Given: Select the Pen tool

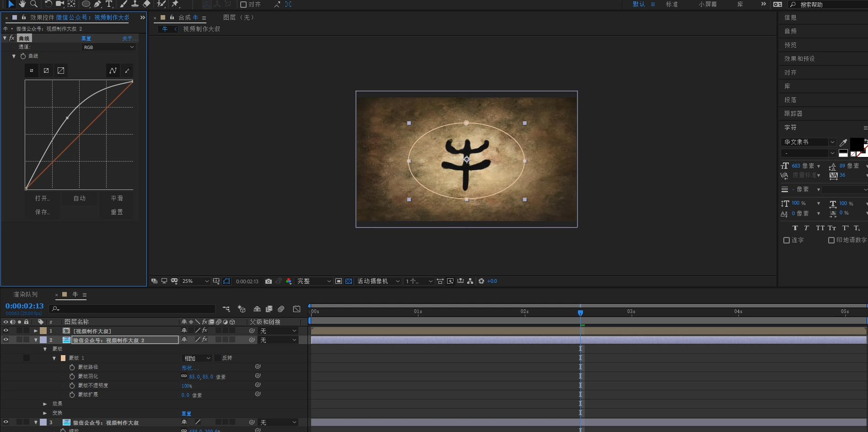Looking at the screenshot, I should click(97, 4).
